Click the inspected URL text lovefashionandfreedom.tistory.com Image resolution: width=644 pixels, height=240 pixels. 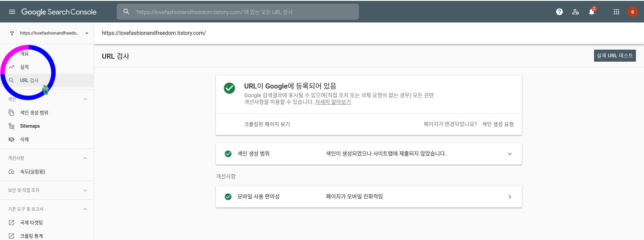[x=154, y=33]
